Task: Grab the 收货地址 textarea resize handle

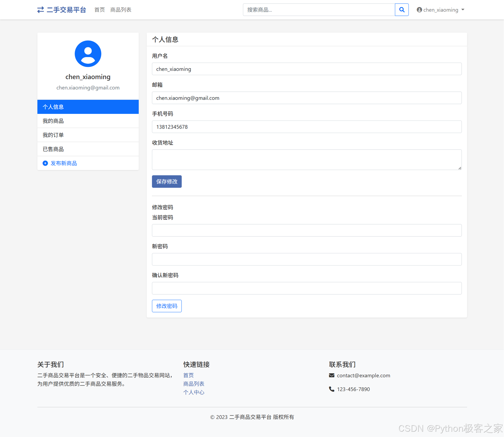Action: 460,168
